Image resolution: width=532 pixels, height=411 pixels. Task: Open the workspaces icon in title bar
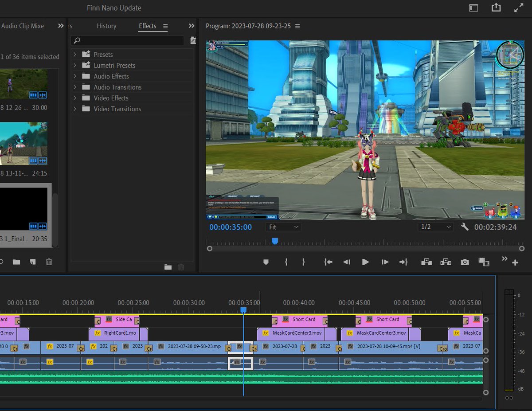[474, 8]
